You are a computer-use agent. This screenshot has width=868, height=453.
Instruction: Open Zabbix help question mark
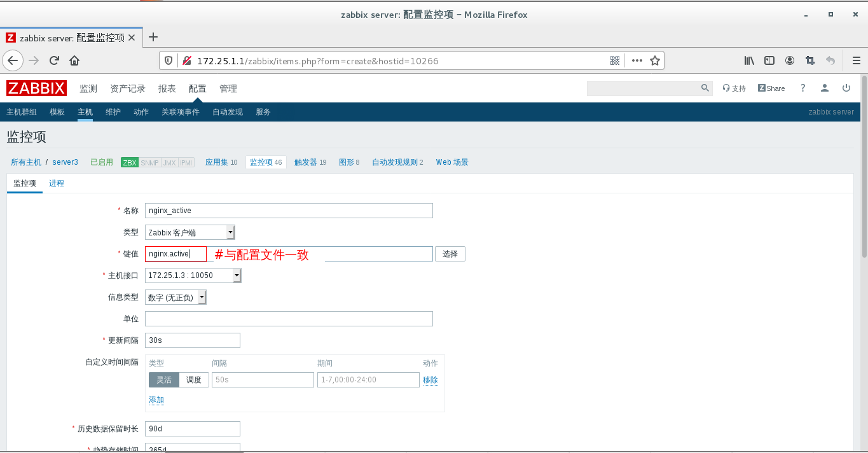[803, 88]
